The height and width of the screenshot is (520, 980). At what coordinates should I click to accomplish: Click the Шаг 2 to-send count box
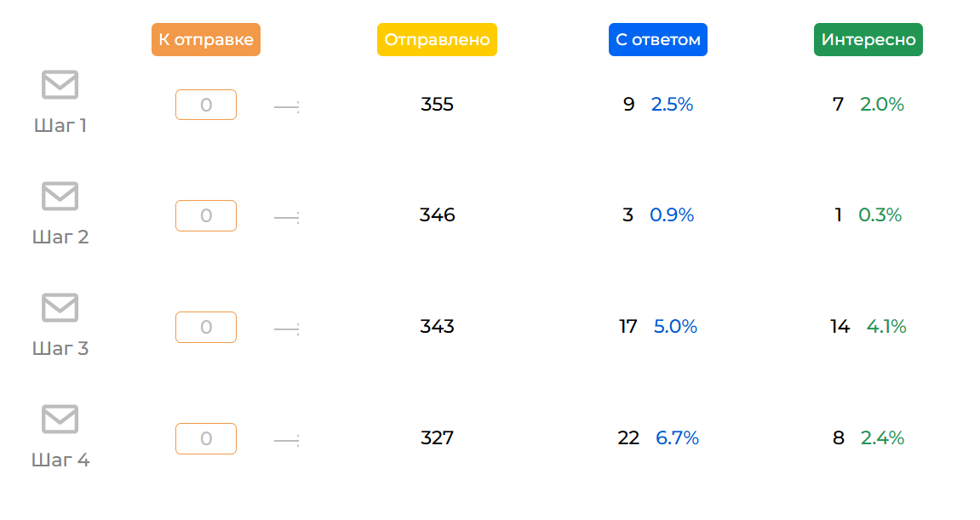tap(206, 216)
